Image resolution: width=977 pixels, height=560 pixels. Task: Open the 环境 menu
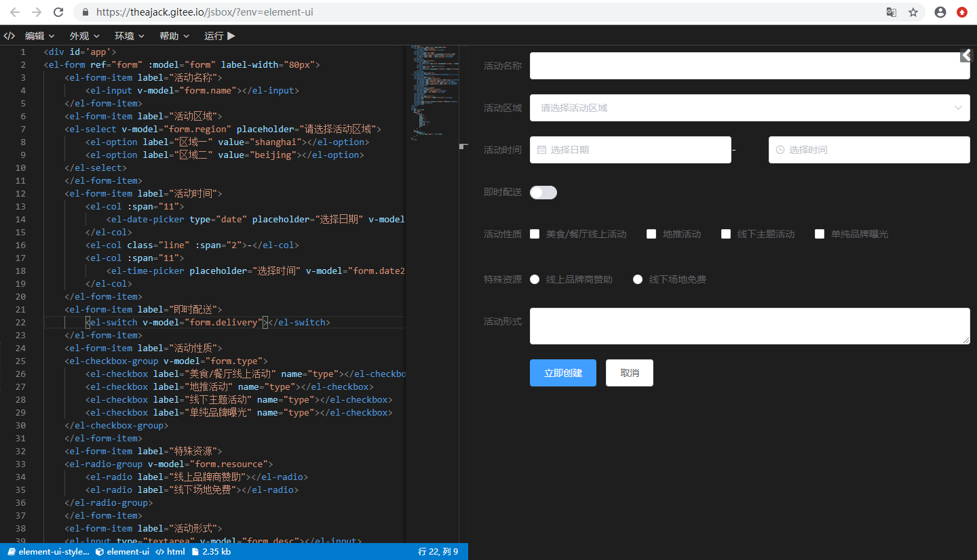[x=130, y=36]
